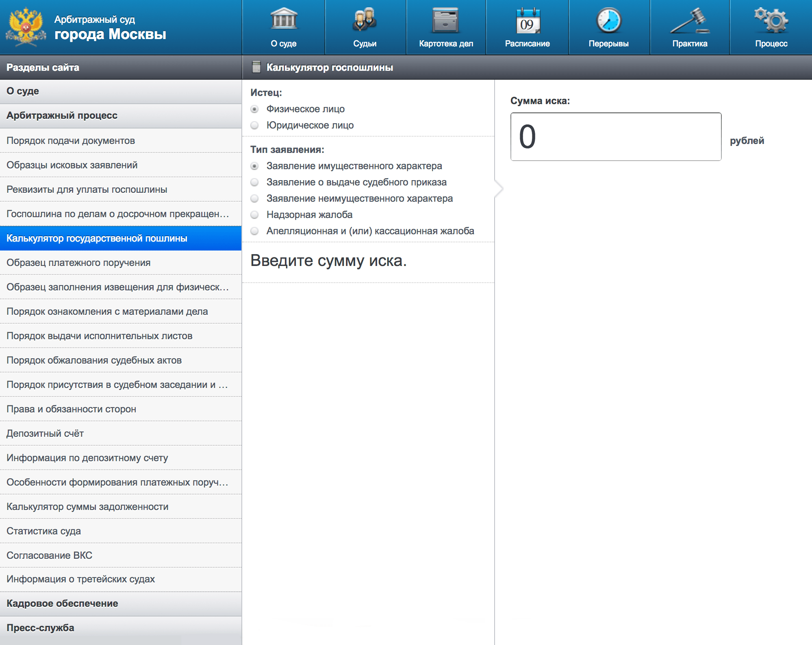The width and height of the screenshot is (812, 645).
Task: Click the Картотека дел file cabinet icon
Action: [x=446, y=20]
